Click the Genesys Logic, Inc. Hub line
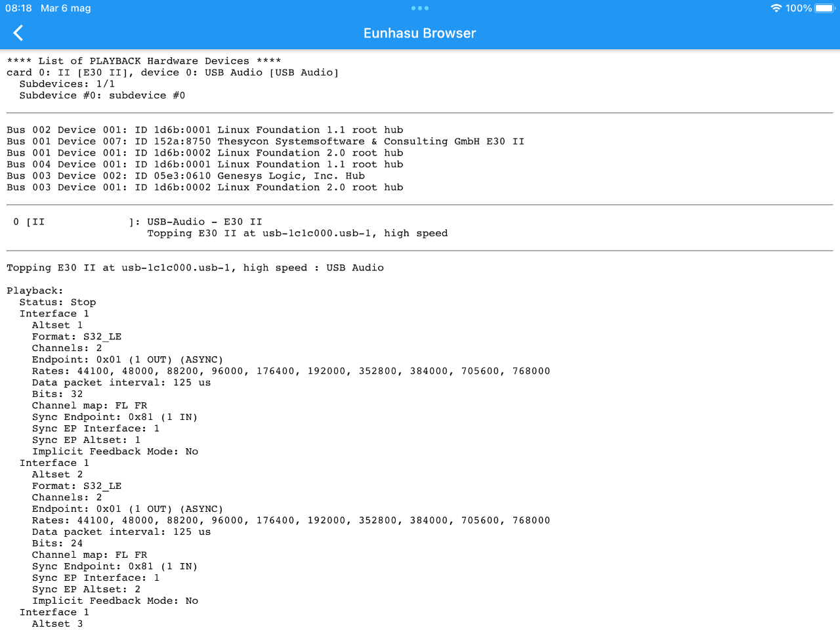This screenshot has height=630, width=840. click(x=186, y=176)
